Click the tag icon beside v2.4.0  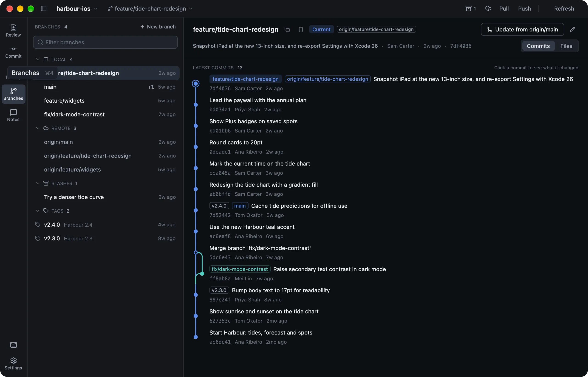click(37, 225)
